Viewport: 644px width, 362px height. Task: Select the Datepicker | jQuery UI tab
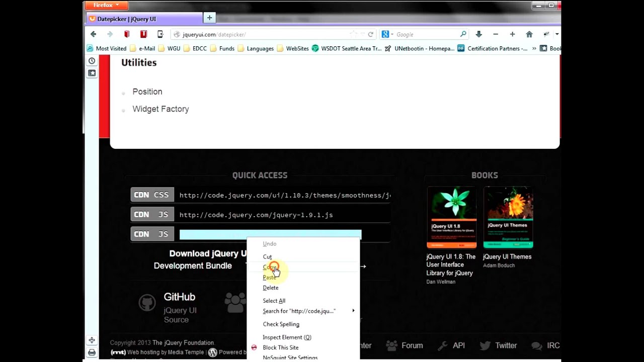pyautogui.click(x=143, y=19)
